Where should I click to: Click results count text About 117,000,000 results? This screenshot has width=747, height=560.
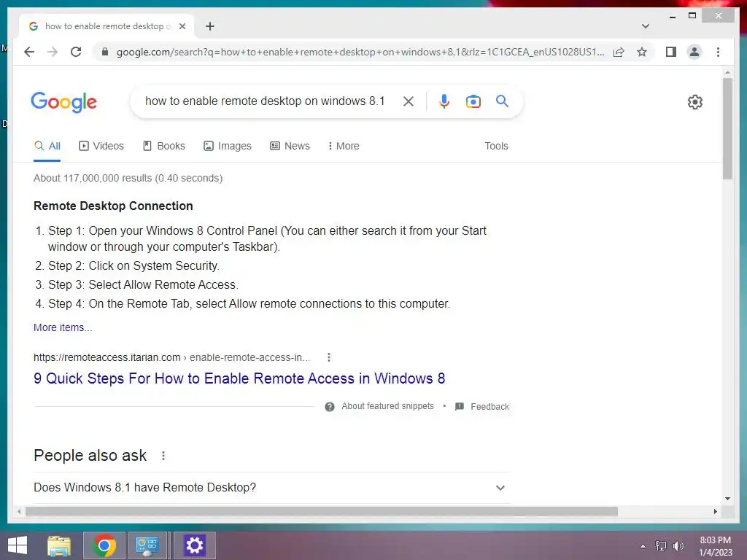coord(128,178)
